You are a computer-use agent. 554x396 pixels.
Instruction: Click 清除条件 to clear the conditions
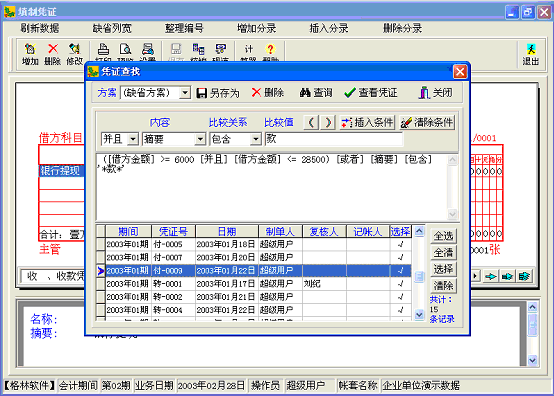tap(427, 123)
